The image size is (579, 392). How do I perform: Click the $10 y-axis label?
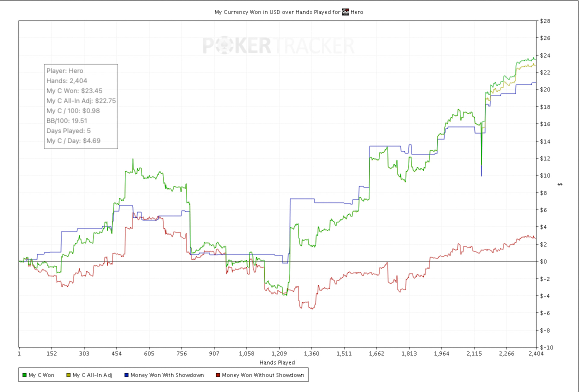coord(545,175)
